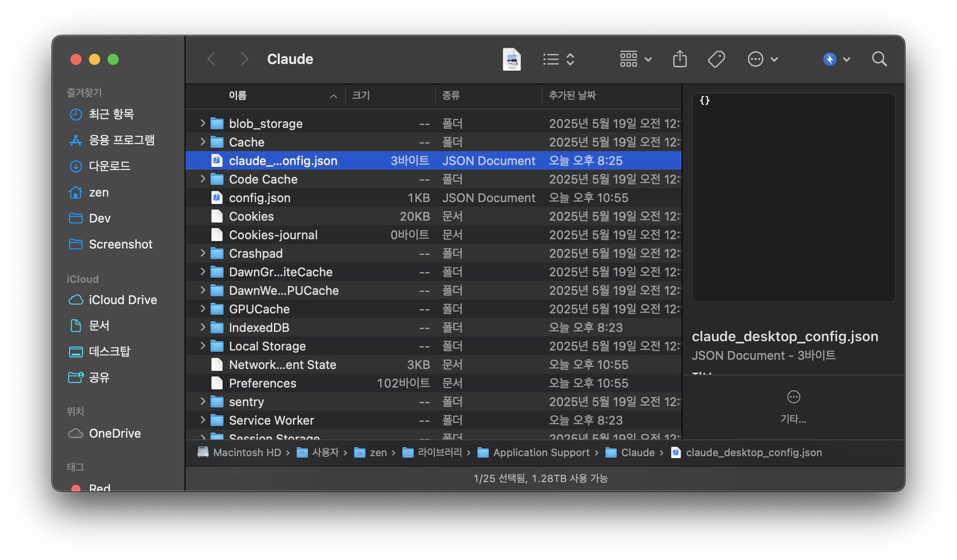
Task: Go forward with the toolbar forward arrow
Action: tap(244, 59)
